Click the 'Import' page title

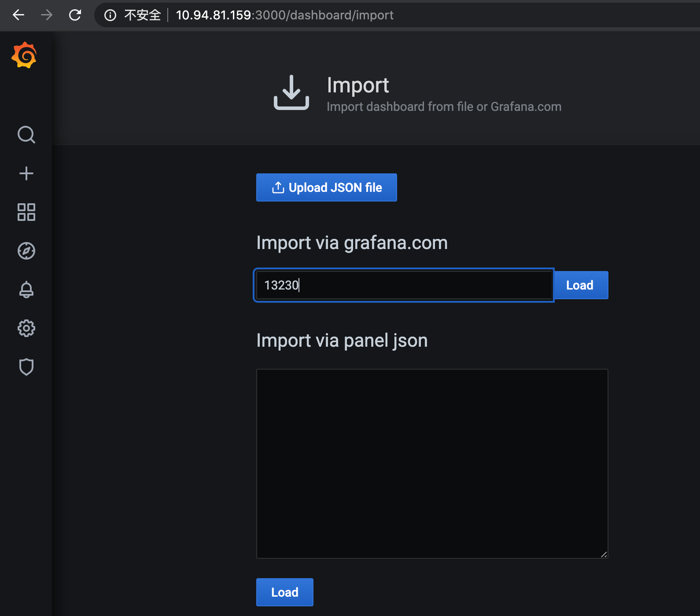358,85
